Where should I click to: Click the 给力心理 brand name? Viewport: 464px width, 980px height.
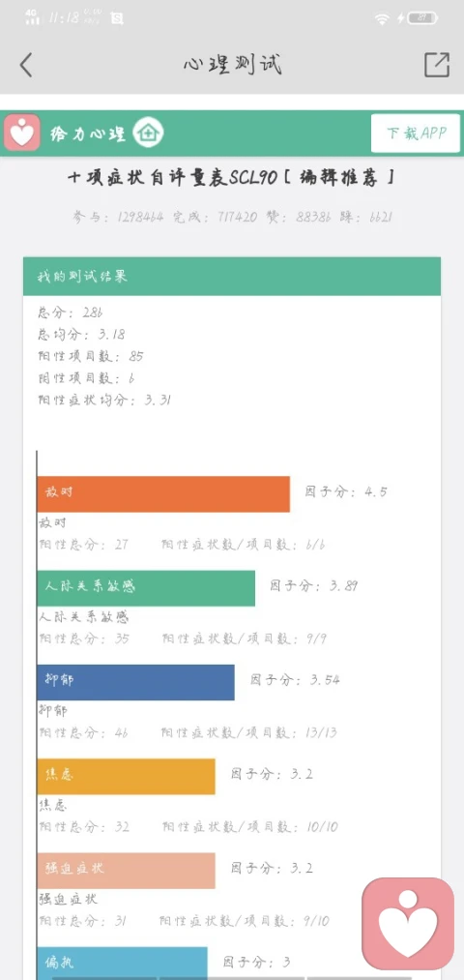88,134
